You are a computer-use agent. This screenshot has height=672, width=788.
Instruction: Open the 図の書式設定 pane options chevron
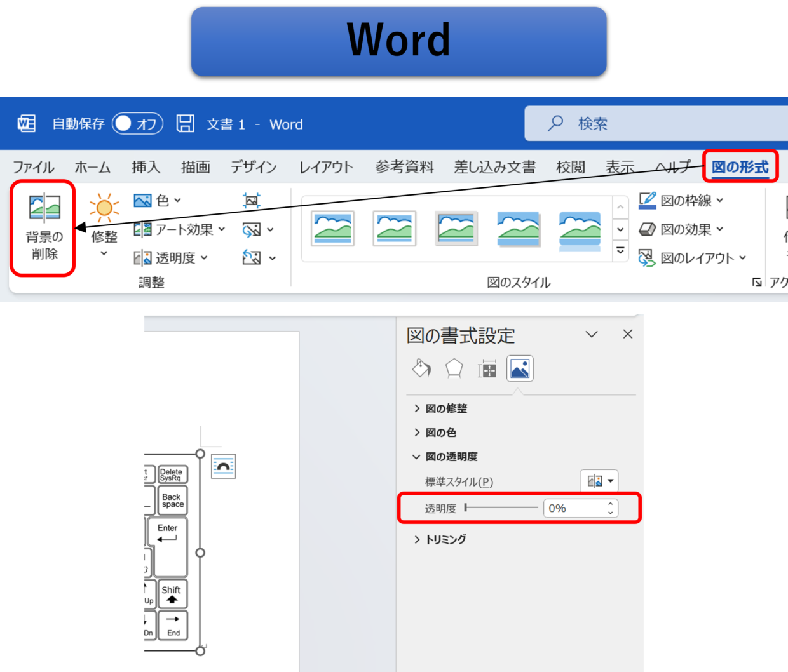tap(592, 334)
